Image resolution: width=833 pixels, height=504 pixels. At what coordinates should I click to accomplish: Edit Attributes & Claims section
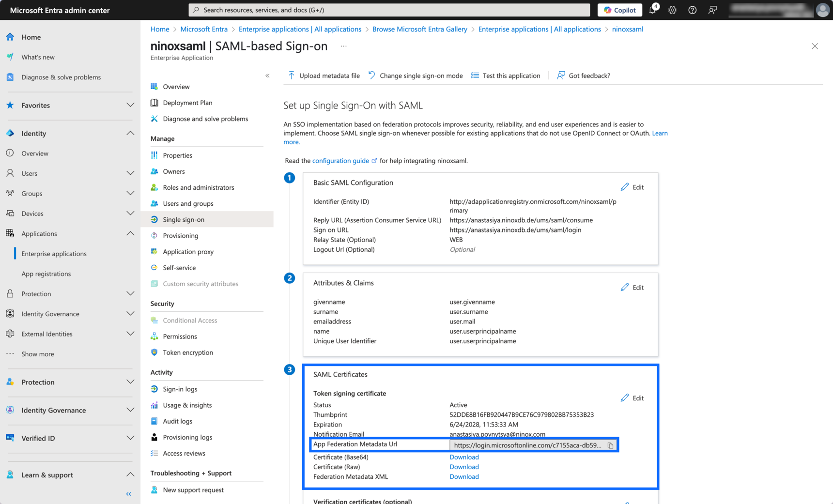tap(632, 288)
